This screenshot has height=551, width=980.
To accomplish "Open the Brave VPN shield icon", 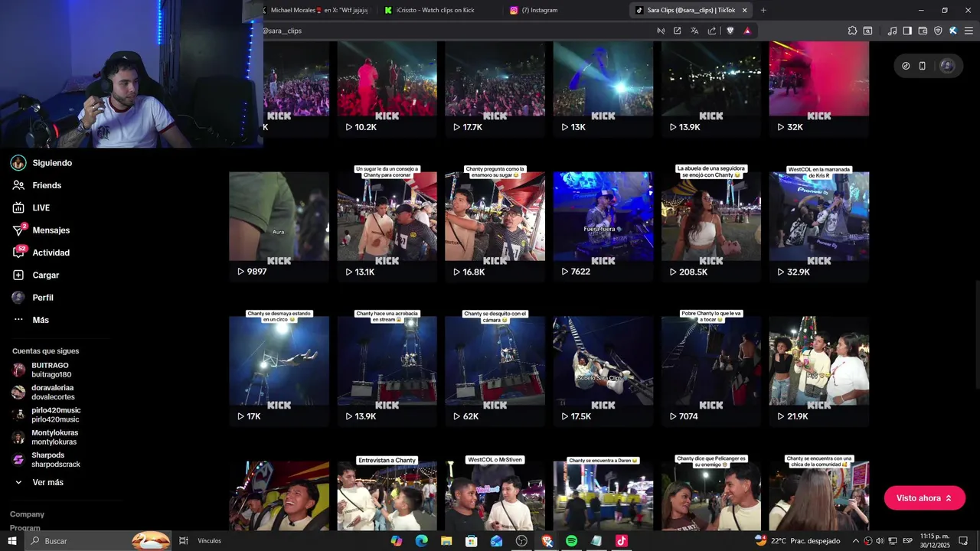I will click(x=938, y=31).
